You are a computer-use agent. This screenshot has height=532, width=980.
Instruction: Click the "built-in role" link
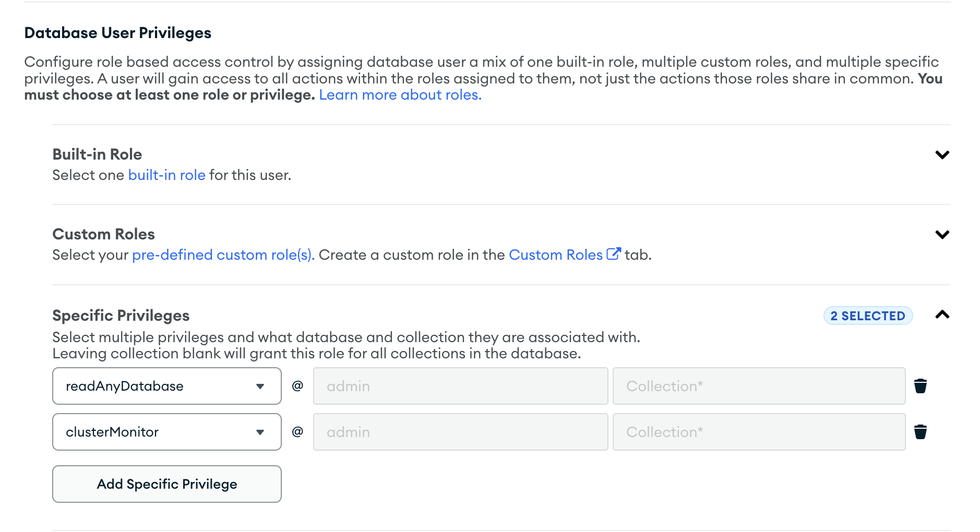point(167,175)
